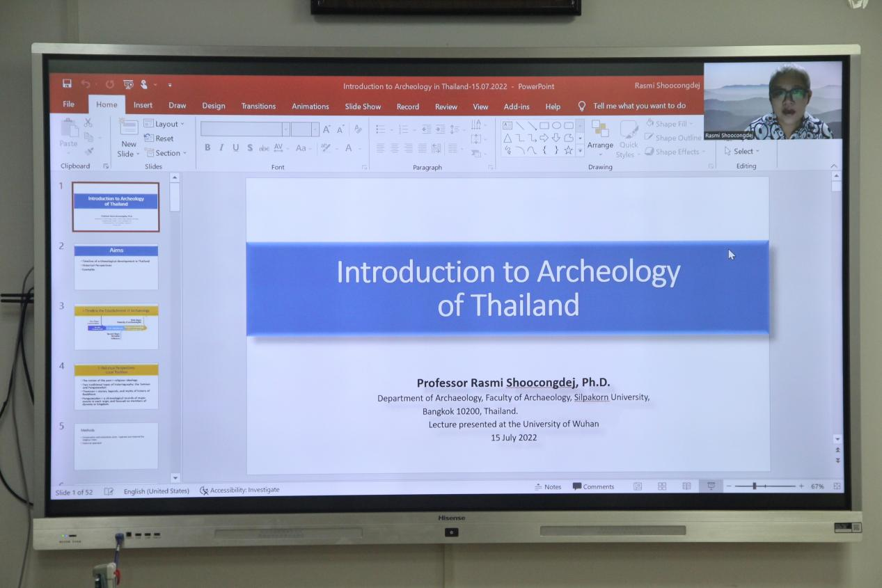
Task: Switch to the Transitions tab
Action: [x=258, y=106]
